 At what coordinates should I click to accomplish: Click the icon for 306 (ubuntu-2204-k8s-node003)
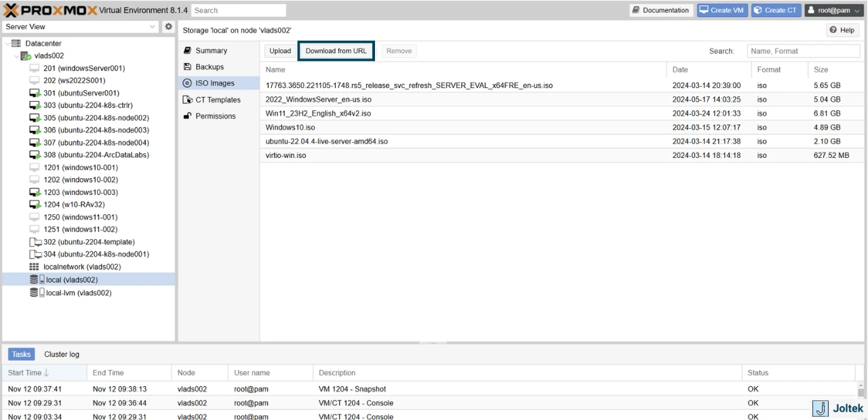(x=35, y=130)
